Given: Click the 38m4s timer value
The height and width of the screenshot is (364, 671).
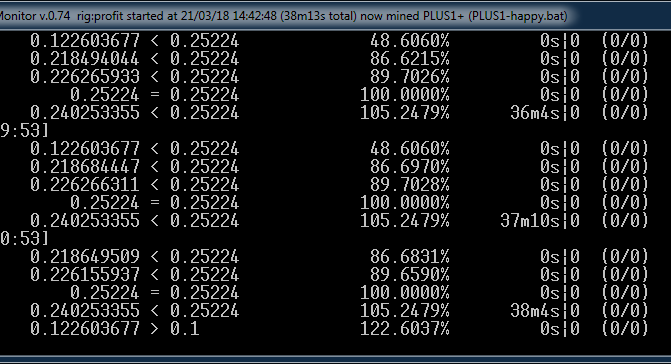Looking at the screenshot, I should tap(534, 310).
